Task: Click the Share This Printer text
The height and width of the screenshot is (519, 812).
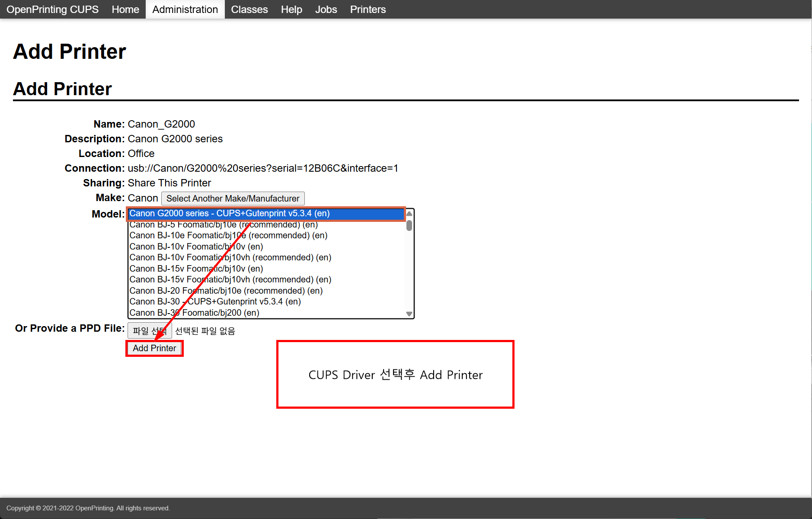Action: [x=169, y=183]
